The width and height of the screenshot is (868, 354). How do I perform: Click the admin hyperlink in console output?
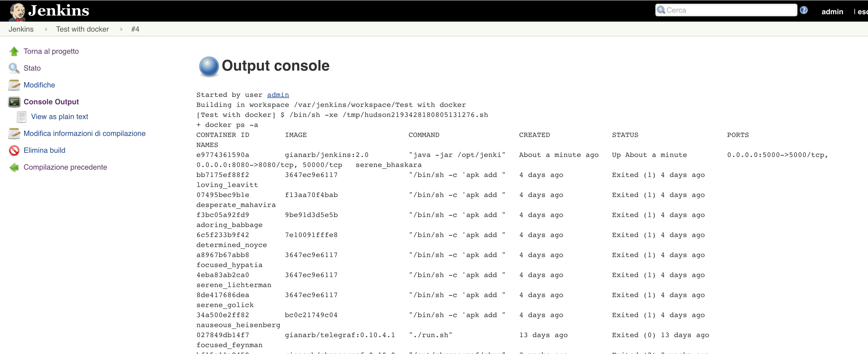pos(278,94)
